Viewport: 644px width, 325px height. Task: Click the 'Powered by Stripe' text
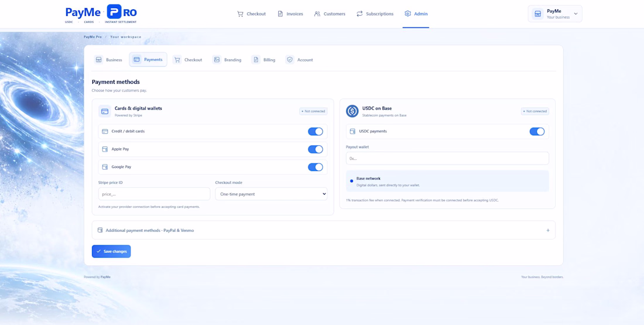[x=128, y=115]
